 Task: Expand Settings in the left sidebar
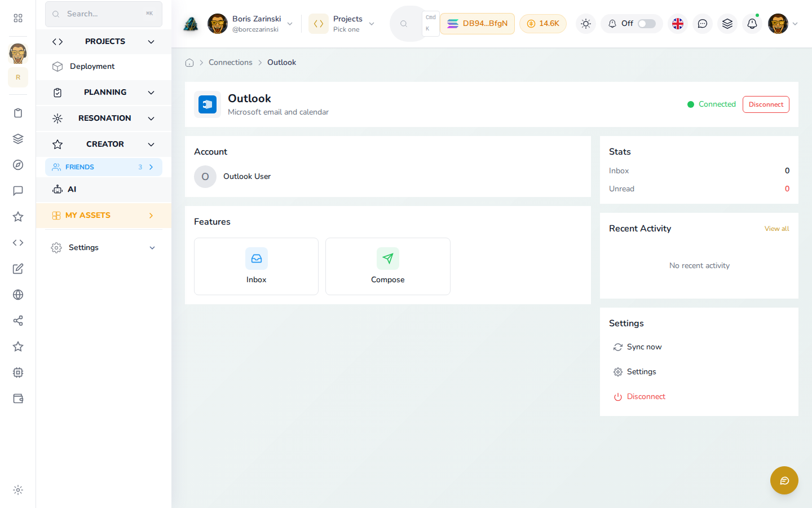(x=104, y=248)
